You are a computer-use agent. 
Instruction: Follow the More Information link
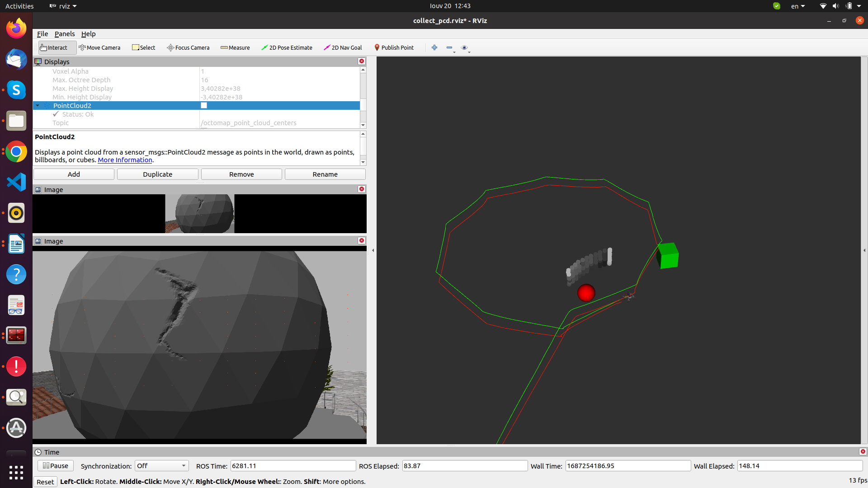pos(125,160)
